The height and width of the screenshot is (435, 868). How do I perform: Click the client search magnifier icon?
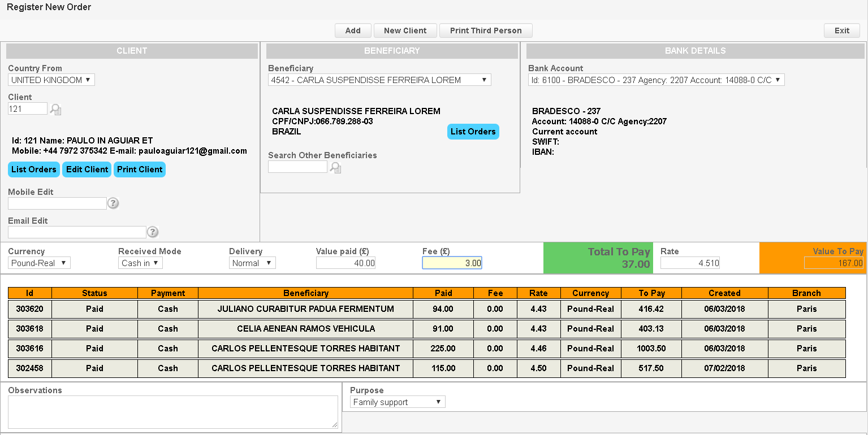click(x=55, y=109)
